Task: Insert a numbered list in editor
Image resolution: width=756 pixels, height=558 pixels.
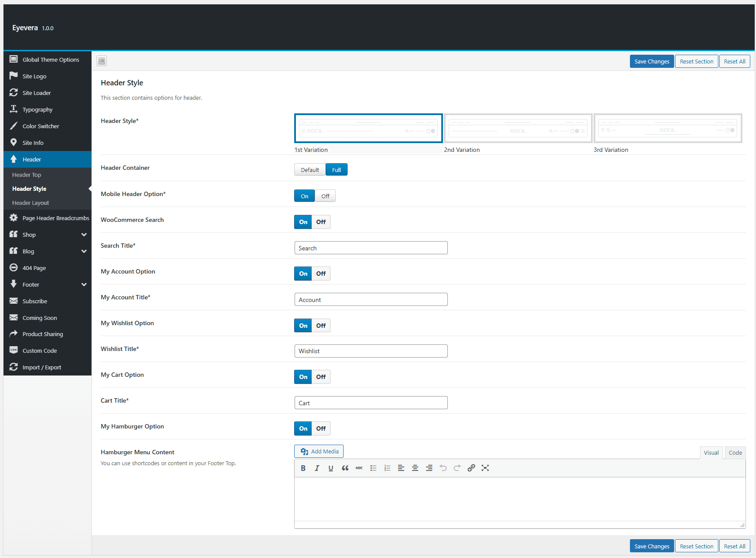Action: [x=387, y=468]
